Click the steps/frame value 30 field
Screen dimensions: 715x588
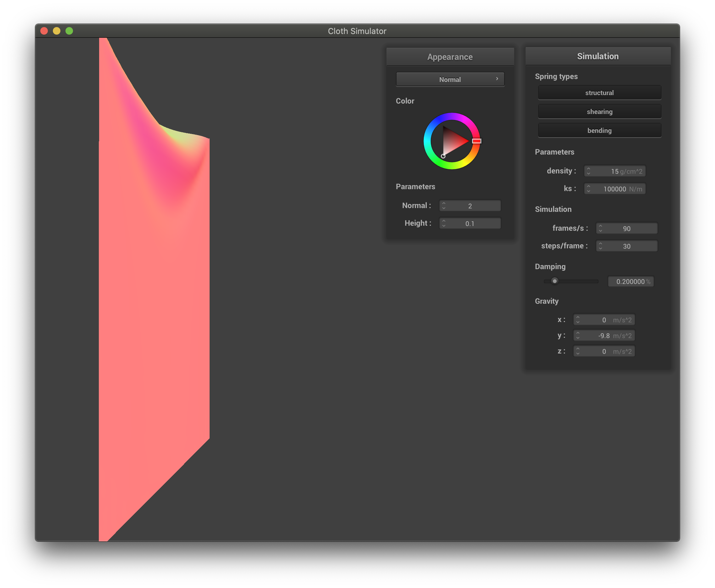(x=627, y=246)
